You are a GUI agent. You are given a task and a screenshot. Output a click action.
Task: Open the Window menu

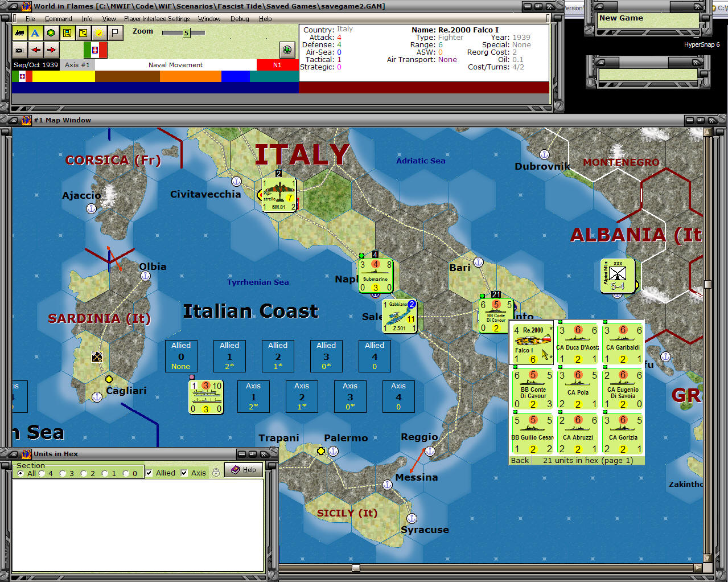point(209,19)
